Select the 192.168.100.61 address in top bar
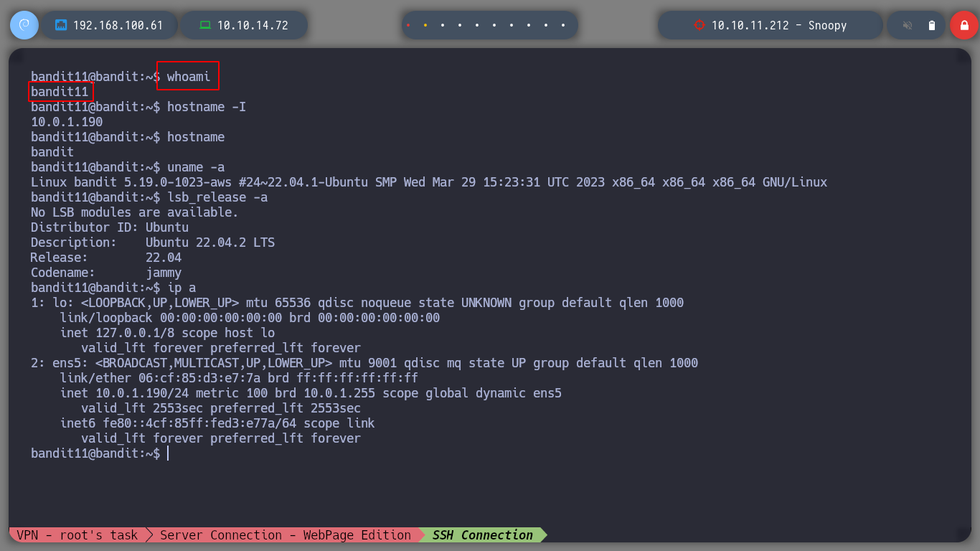Screen dimensions: 980x551 [118, 25]
